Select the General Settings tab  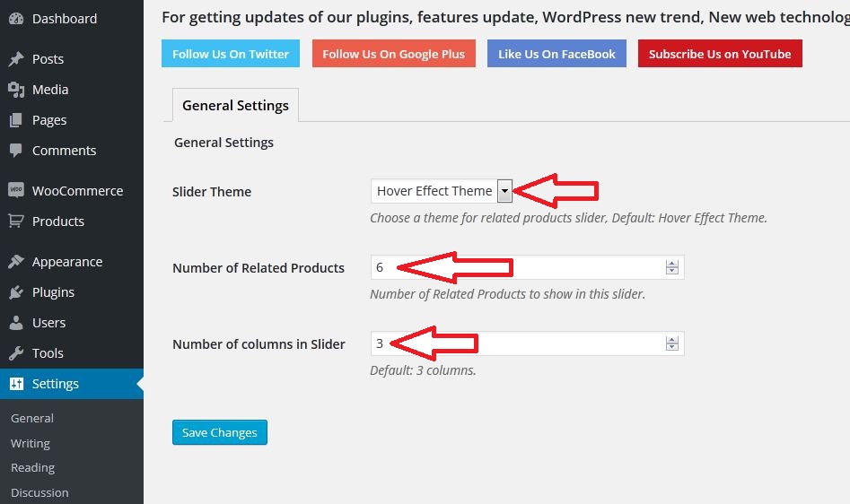[x=235, y=105]
